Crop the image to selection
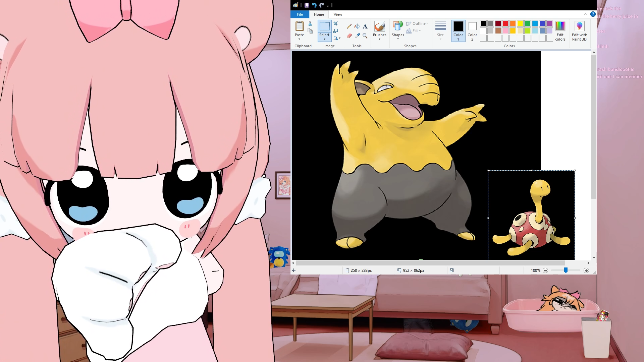The image size is (644, 362). point(336,23)
